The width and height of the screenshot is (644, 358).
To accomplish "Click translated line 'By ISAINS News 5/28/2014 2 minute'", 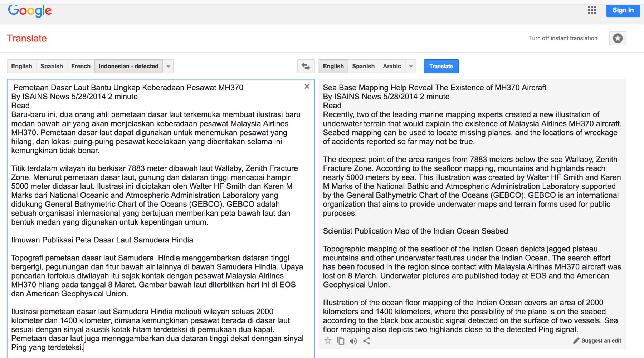I will tap(386, 97).
